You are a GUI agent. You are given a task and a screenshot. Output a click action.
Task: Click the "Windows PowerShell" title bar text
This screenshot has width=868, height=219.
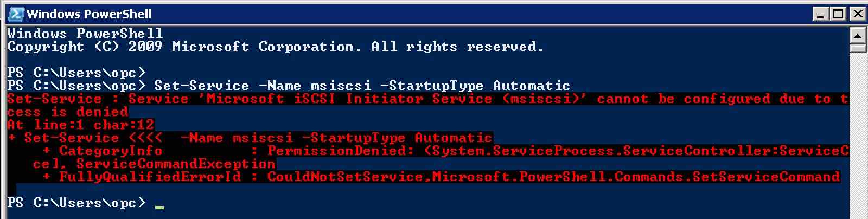coord(89,14)
